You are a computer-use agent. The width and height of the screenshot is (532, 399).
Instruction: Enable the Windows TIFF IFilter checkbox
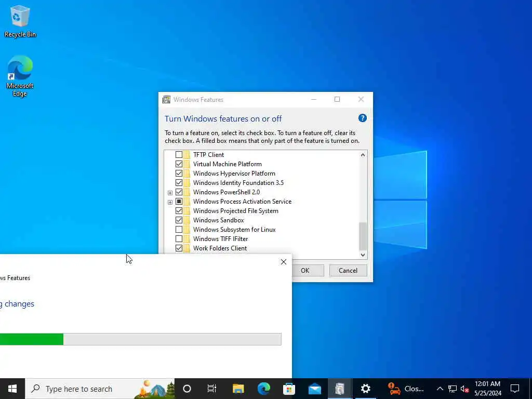tap(179, 239)
